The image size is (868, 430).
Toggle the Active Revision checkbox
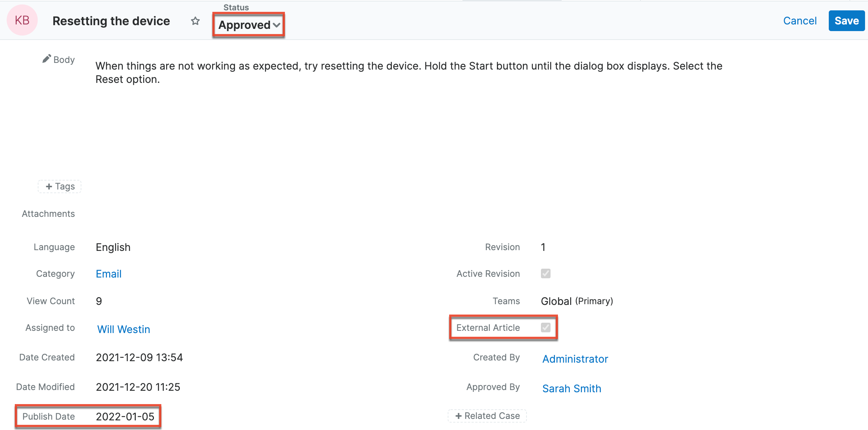[545, 273]
